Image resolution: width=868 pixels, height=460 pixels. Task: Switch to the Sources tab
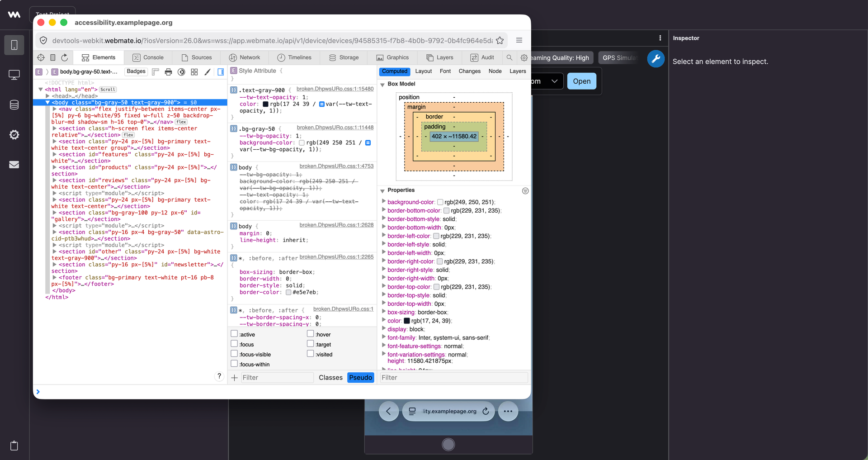click(x=197, y=57)
